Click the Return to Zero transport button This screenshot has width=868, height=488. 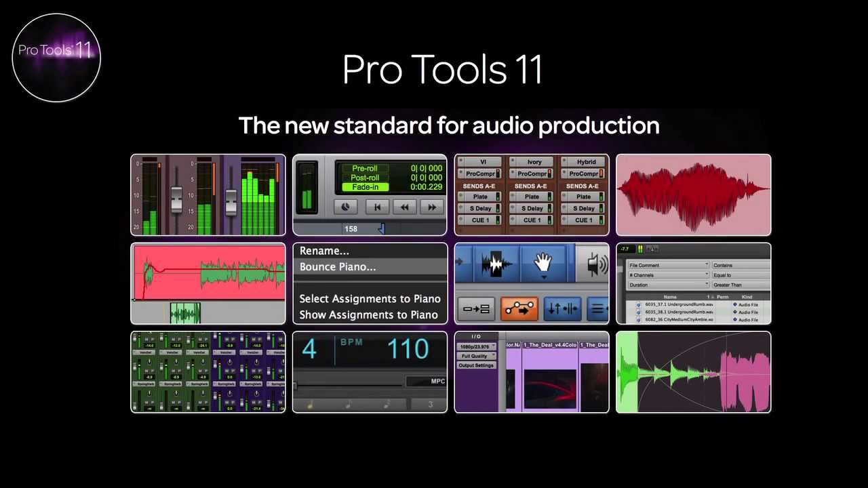pos(377,207)
